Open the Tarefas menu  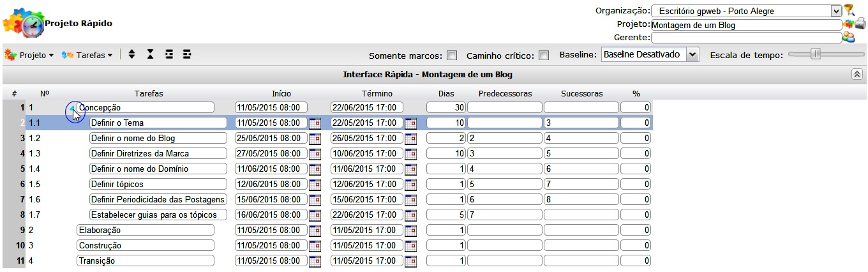coord(87,56)
